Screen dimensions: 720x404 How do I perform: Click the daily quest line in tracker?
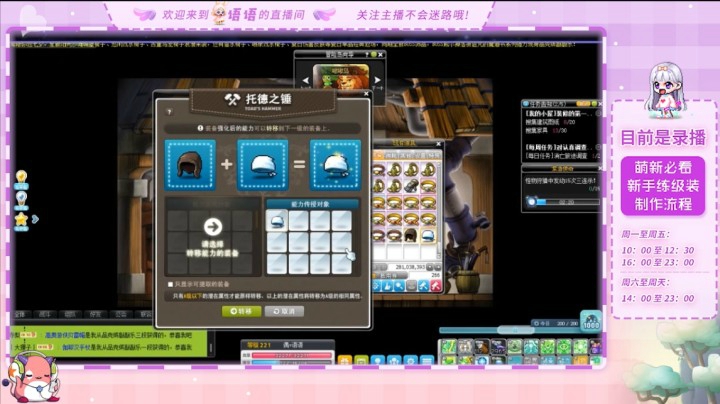tap(562, 156)
